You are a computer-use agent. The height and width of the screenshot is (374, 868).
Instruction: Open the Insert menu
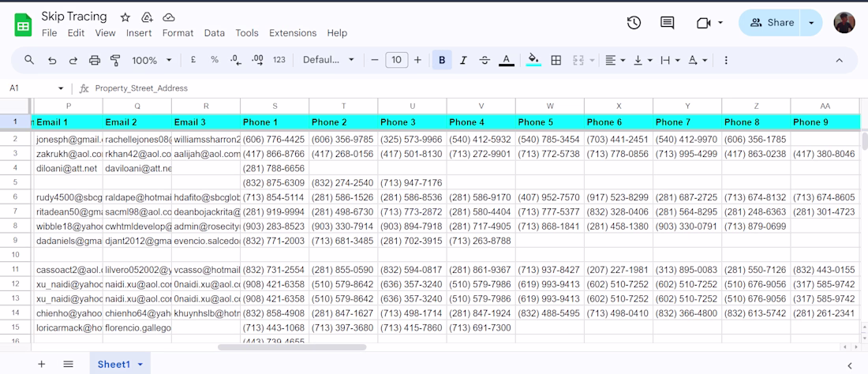pos(139,33)
